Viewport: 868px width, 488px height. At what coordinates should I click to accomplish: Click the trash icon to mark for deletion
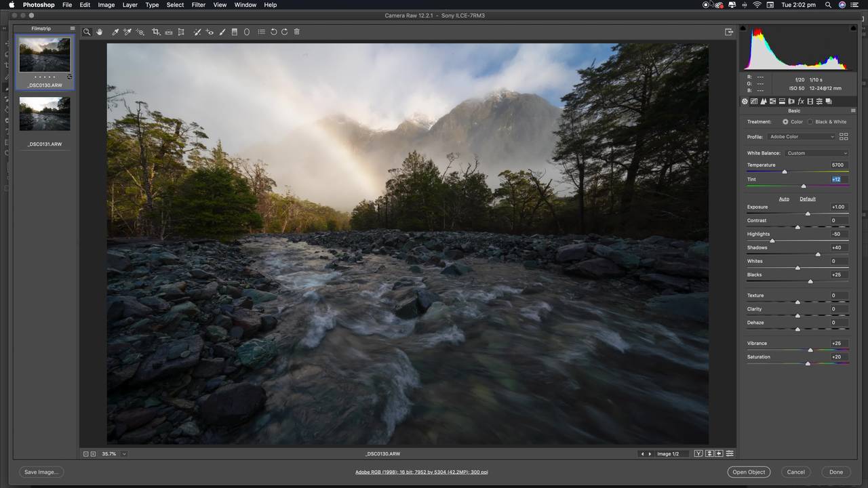click(296, 32)
